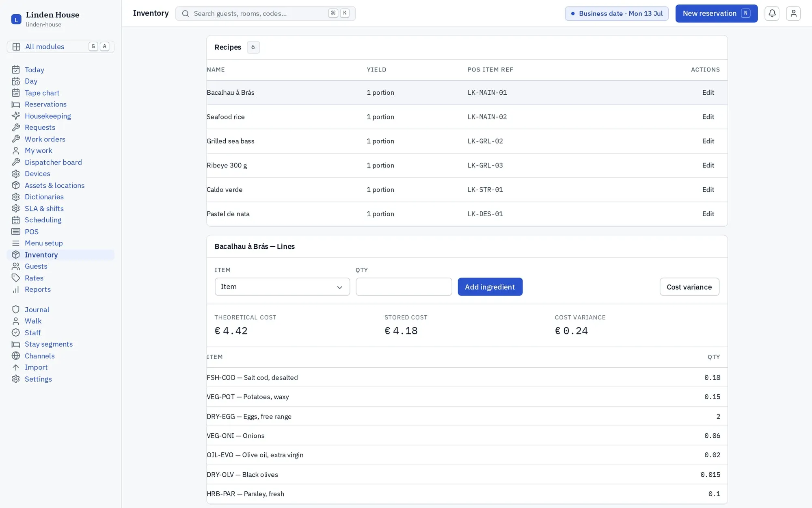This screenshot has height=508, width=812.
Task: Open the Item ingredient dropdown
Action: pyautogui.click(x=282, y=287)
